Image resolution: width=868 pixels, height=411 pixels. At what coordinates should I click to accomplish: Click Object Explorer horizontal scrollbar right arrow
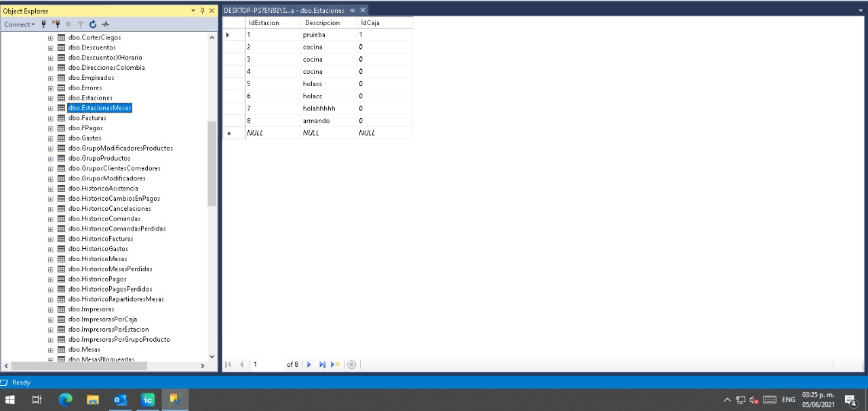point(202,366)
